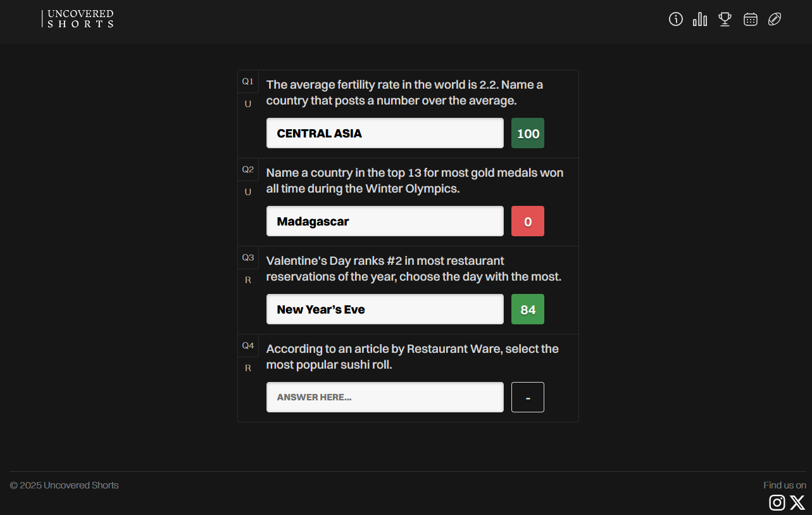Screen dimensions: 812x515
Task: Open the bar chart statistics icon
Action: tap(700, 19)
